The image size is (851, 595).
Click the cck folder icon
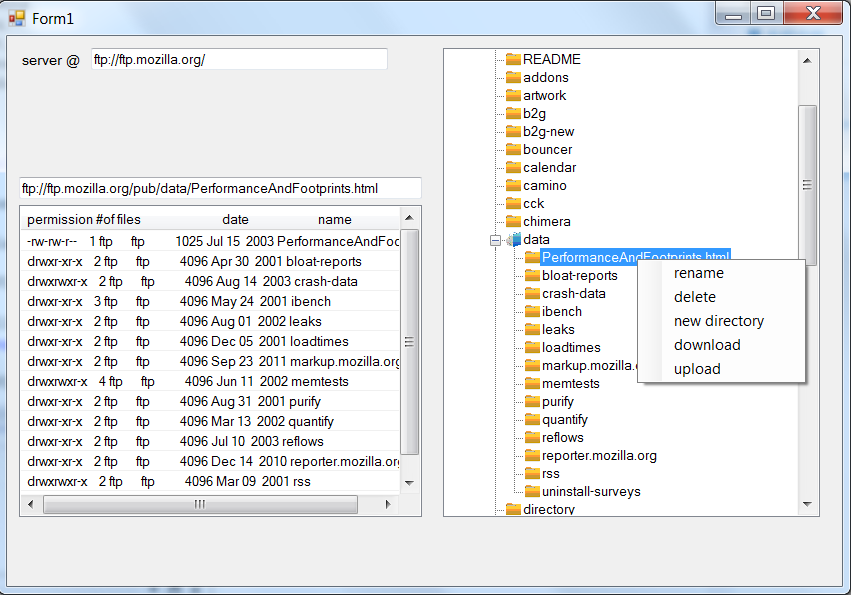click(x=513, y=204)
